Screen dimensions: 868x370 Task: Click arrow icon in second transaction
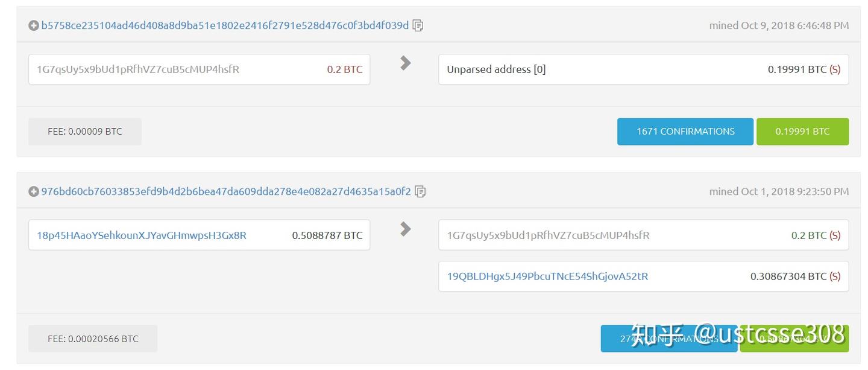click(x=406, y=229)
